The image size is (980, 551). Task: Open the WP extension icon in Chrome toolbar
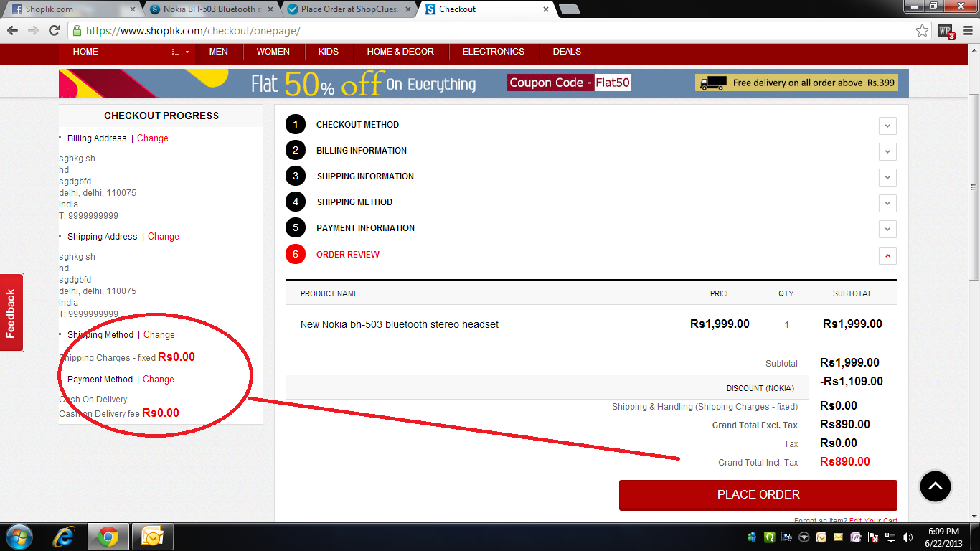click(946, 31)
